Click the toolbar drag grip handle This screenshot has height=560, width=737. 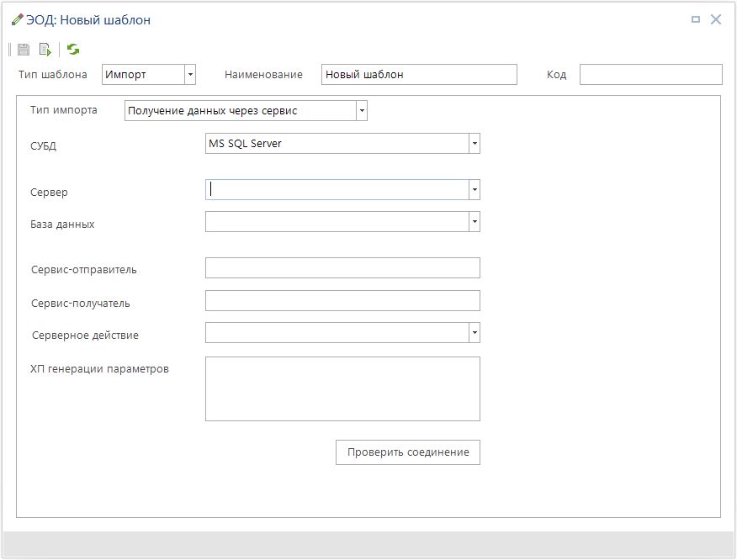tap(10, 50)
